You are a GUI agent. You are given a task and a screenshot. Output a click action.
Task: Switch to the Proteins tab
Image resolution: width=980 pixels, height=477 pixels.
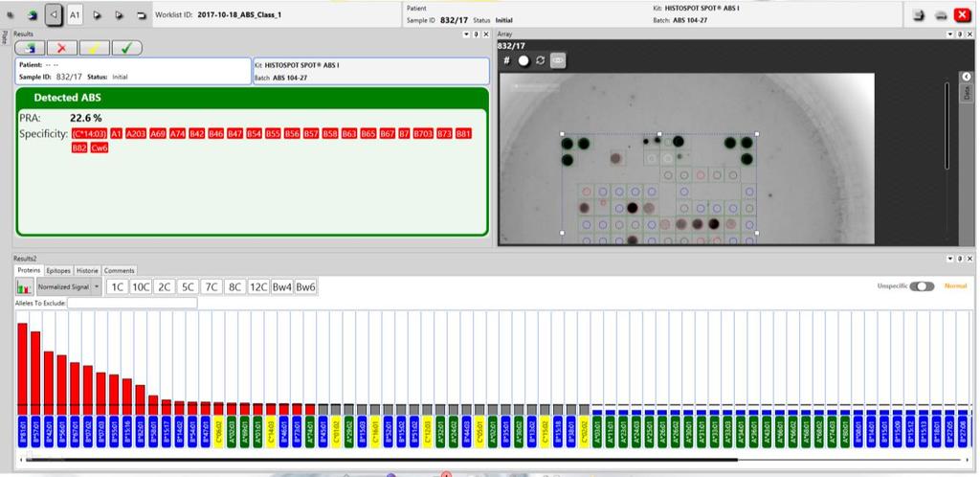pos(29,271)
